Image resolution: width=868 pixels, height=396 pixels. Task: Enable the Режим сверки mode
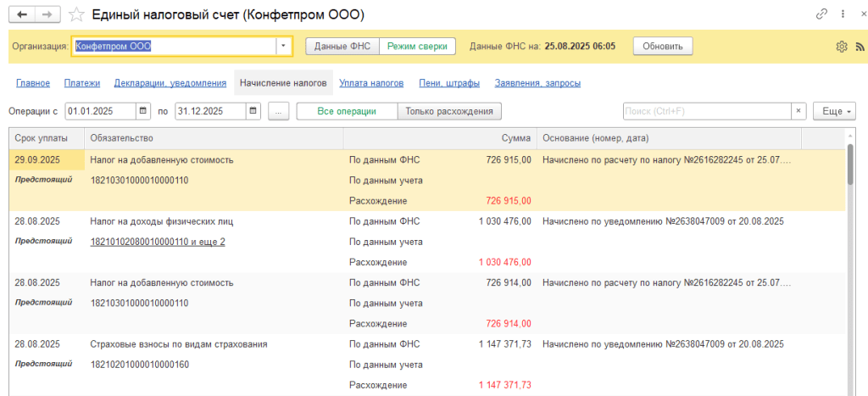(x=417, y=46)
